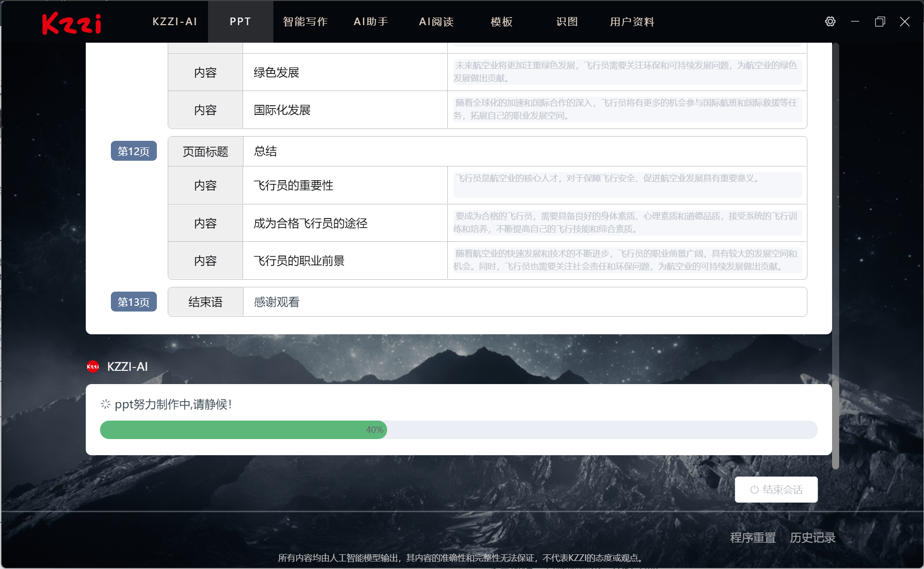This screenshot has width=924, height=569.
Task: Edit the 飞行员的职业前景 field
Action: pyautogui.click(x=345, y=260)
